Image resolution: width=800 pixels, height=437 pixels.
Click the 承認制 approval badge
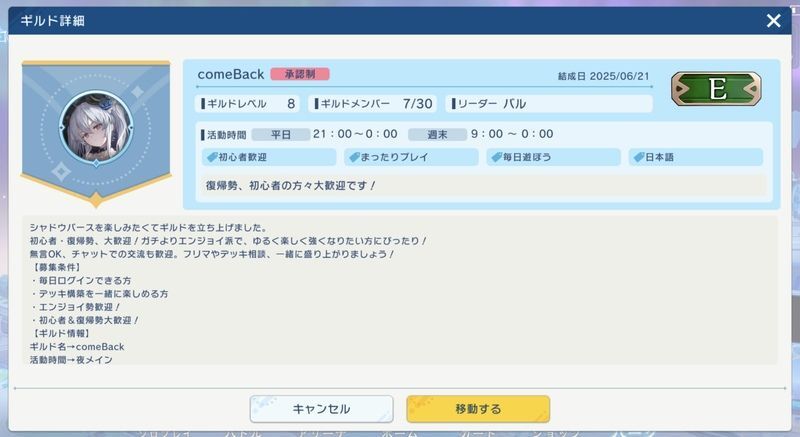click(299, 74)
